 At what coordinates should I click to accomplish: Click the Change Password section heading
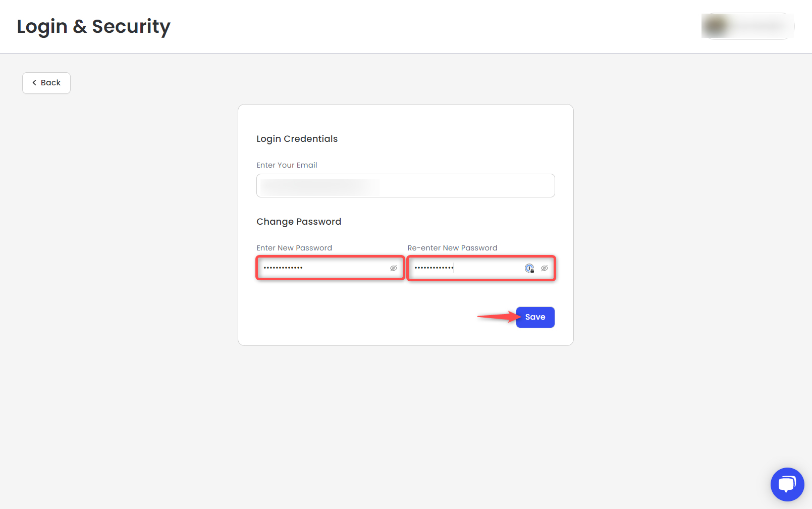(x=299, y=222)
